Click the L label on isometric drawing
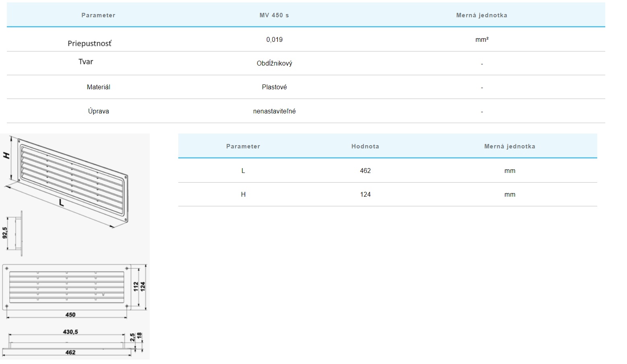 coord(62,203)
